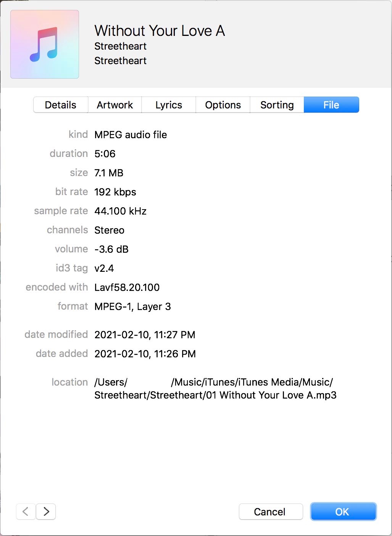The image size is (392, 536).
Task: Click the artist name Streetheart under the title
Action: (x=121, y=46)
